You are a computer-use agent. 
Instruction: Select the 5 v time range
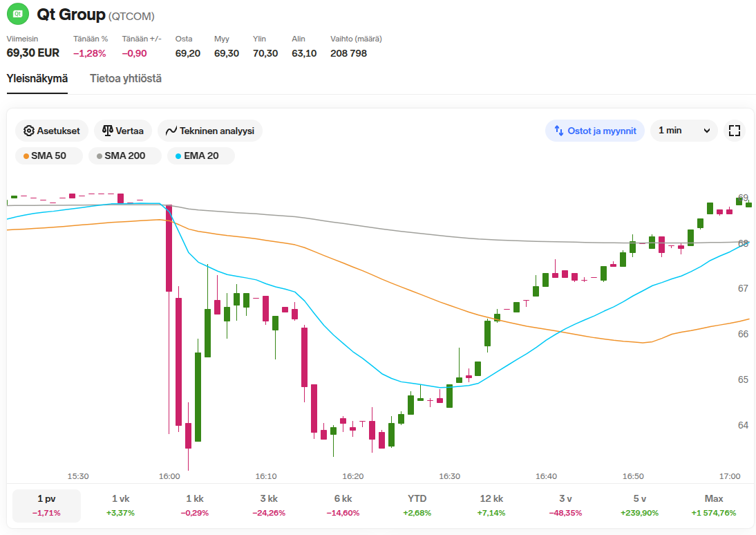click(x=640, y=505)
